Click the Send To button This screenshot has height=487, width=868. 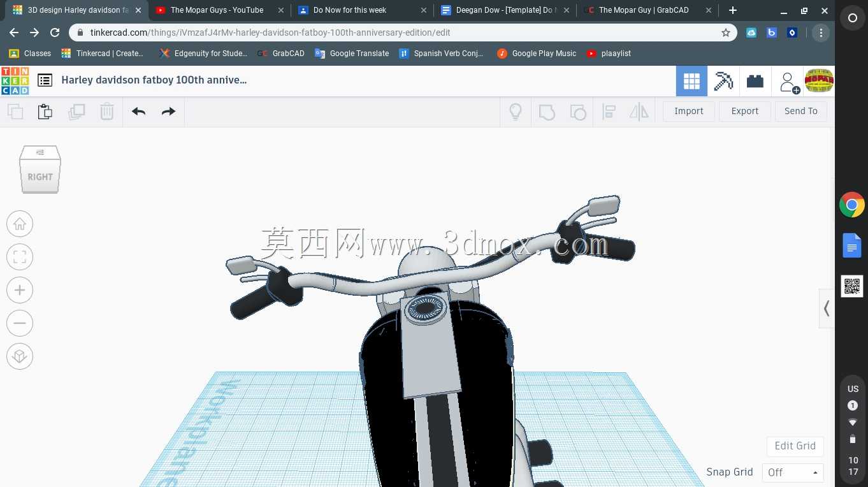tap(800, 111)
